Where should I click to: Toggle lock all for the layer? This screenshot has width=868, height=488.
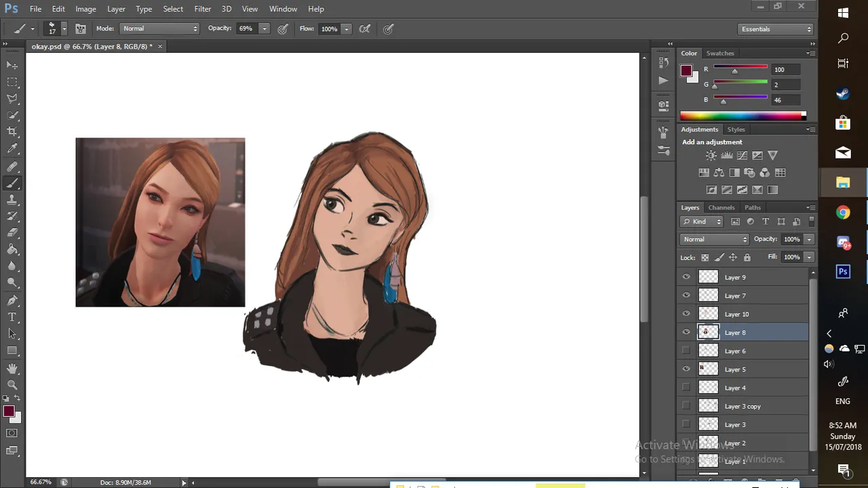click(747, 258)
